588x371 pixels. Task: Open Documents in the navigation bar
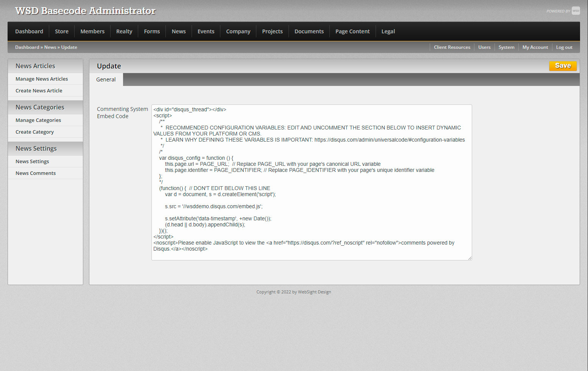click(309, 31)
